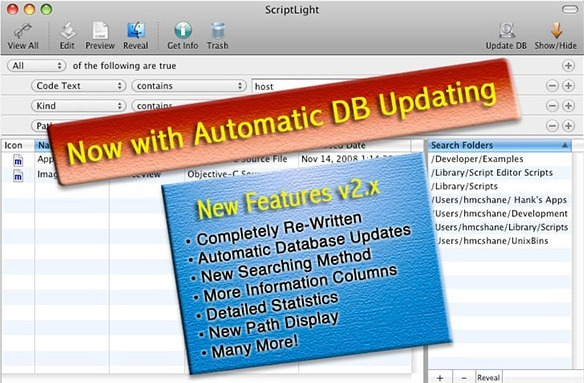Open the Code Text criteria dropdown
584x383 pixels.
78,86
